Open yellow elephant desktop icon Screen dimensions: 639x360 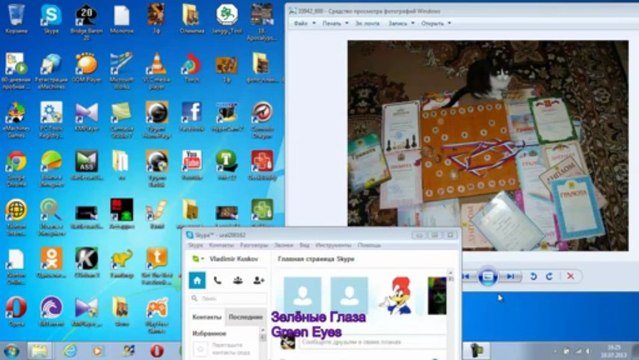tap(121, 263)
